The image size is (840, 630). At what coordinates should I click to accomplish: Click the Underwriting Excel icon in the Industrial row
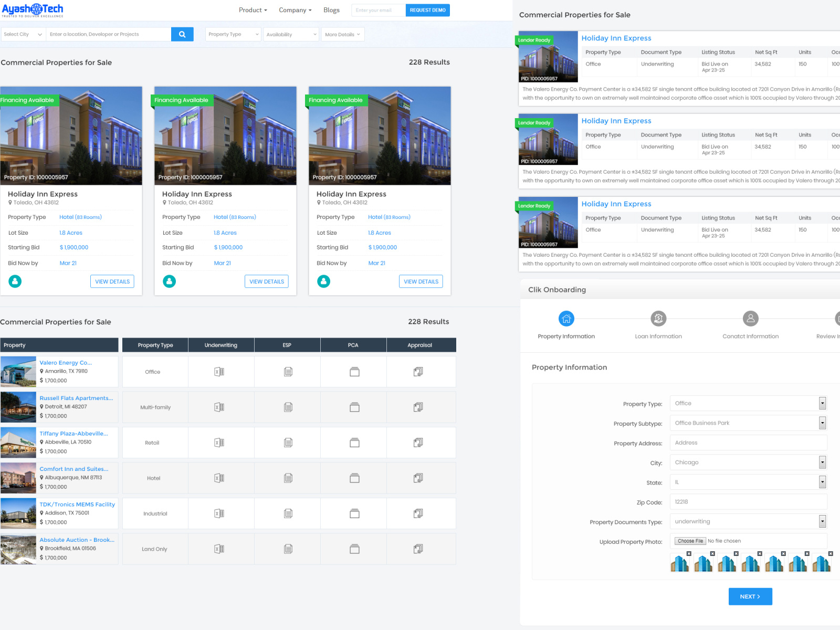(x=220, y=513)
